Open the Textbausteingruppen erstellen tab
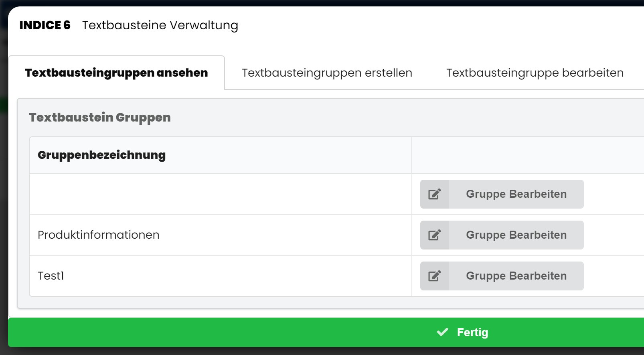This screenshot has height=355, width=644. (327, 73)
